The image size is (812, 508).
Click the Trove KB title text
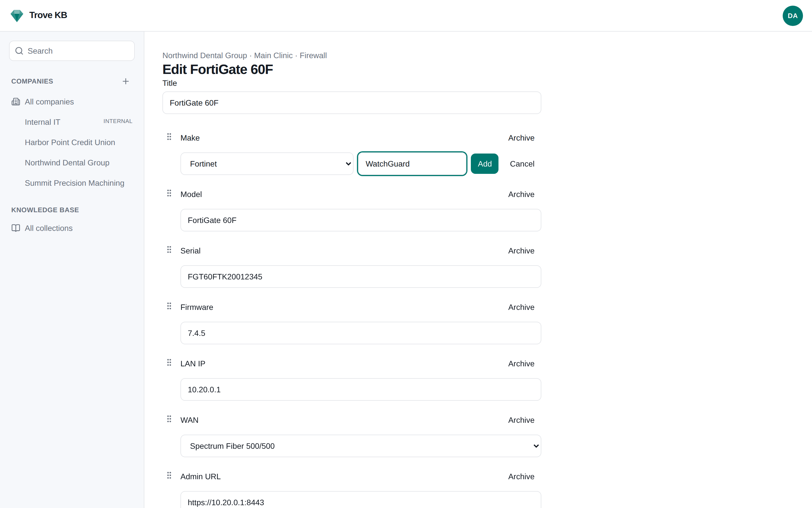click(x=48, y=15)
